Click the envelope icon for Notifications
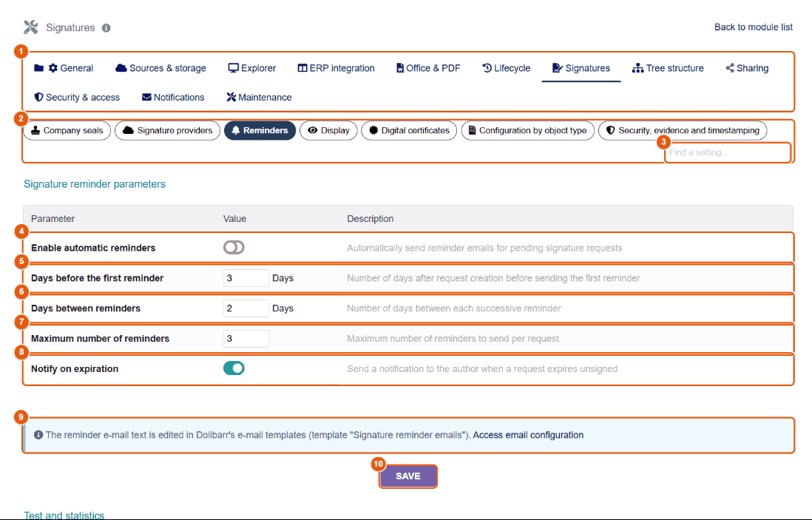The width and height of the screenshot is (812, 520). [x=146, y=97]
